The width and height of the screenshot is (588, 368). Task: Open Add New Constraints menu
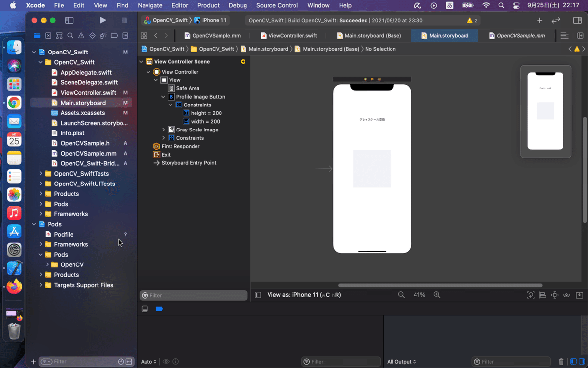pos(555,295)
